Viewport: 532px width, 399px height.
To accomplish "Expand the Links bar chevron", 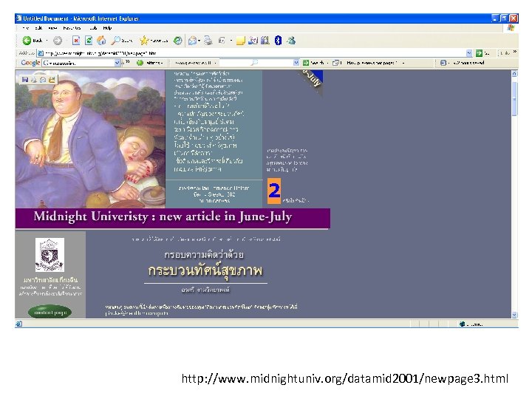I will coord(515,52).
